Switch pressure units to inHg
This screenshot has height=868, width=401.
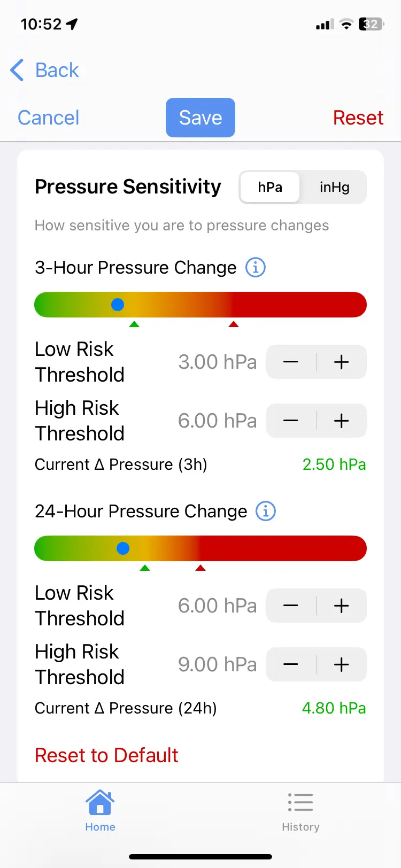(334, 187)
